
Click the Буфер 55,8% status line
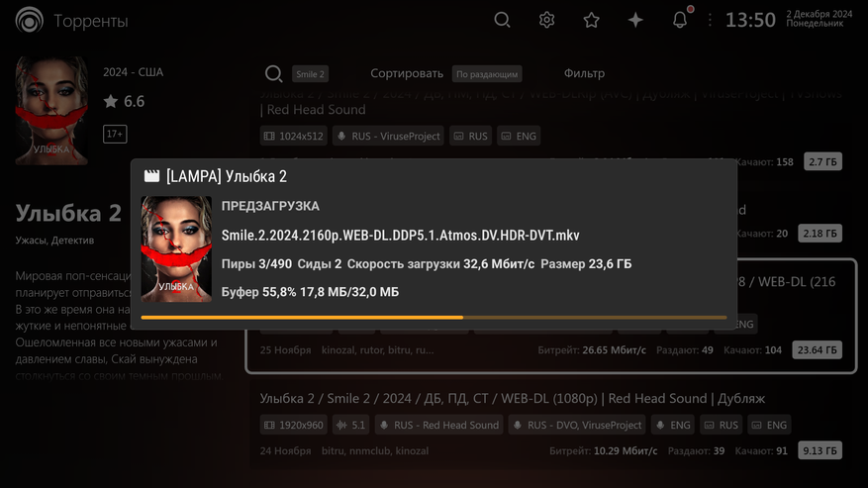(310, 292)
